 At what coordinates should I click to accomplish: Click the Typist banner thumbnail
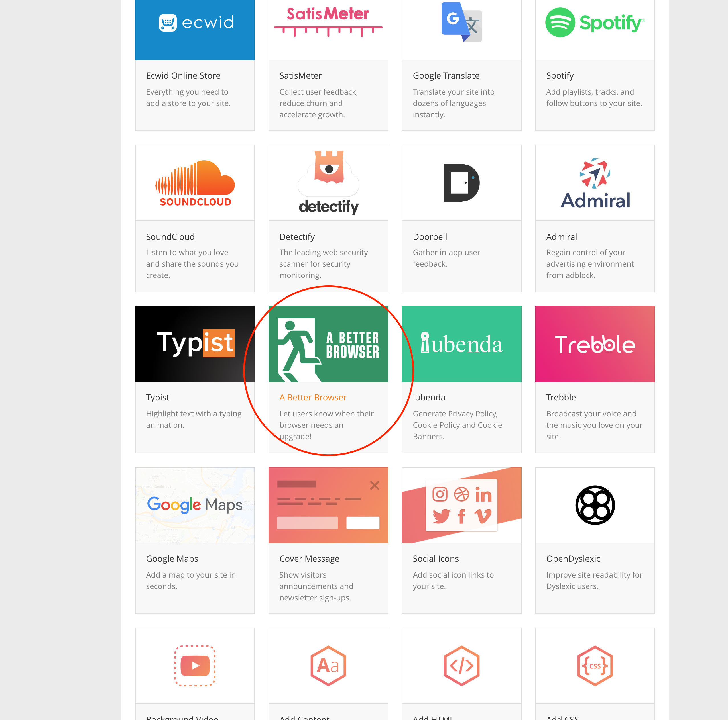(x=195, y=344)
